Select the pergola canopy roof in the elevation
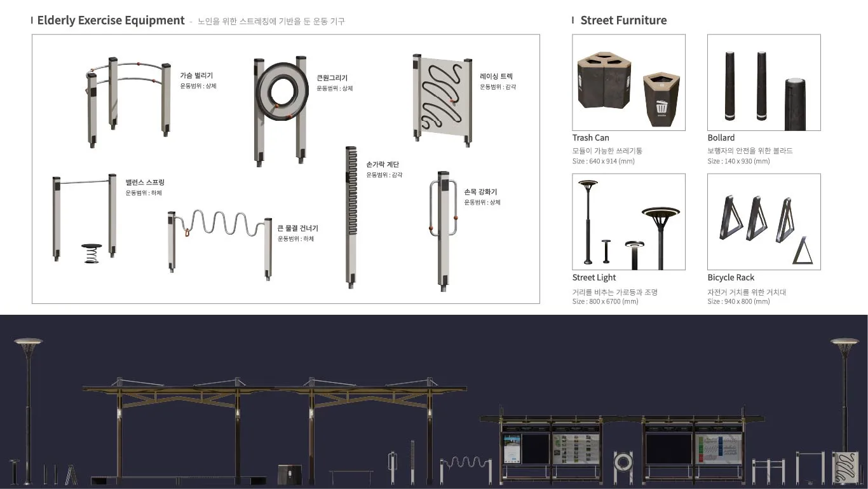 (273, 387)
